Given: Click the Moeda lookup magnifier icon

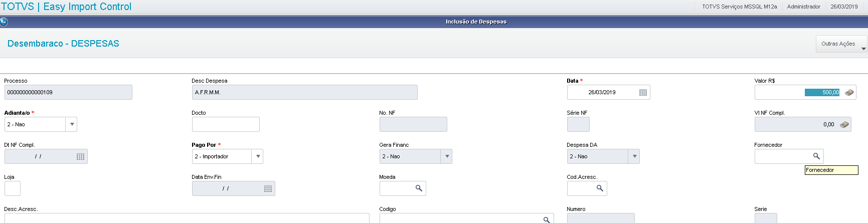Looking at the screenshot, I should (419, 188).
